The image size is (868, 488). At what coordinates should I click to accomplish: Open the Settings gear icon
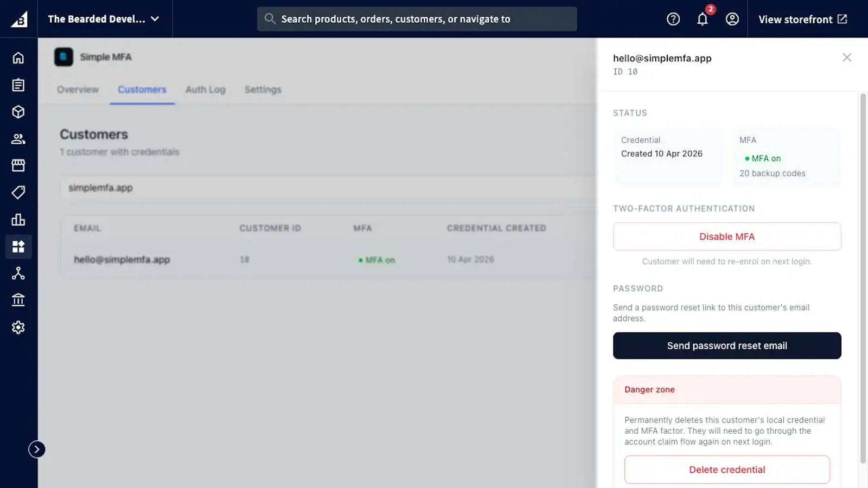18,328
